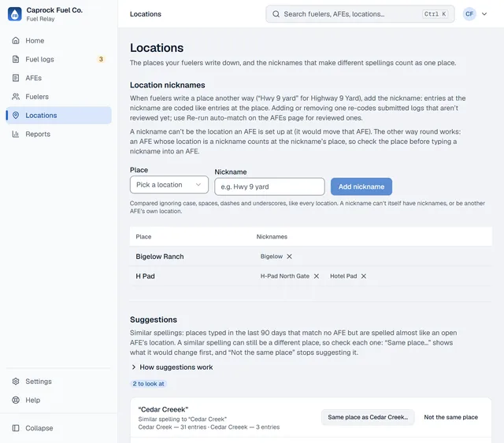Click the Fuel logs document icon
This screenshot has width=504, height=443.
(x=16, y=59)
